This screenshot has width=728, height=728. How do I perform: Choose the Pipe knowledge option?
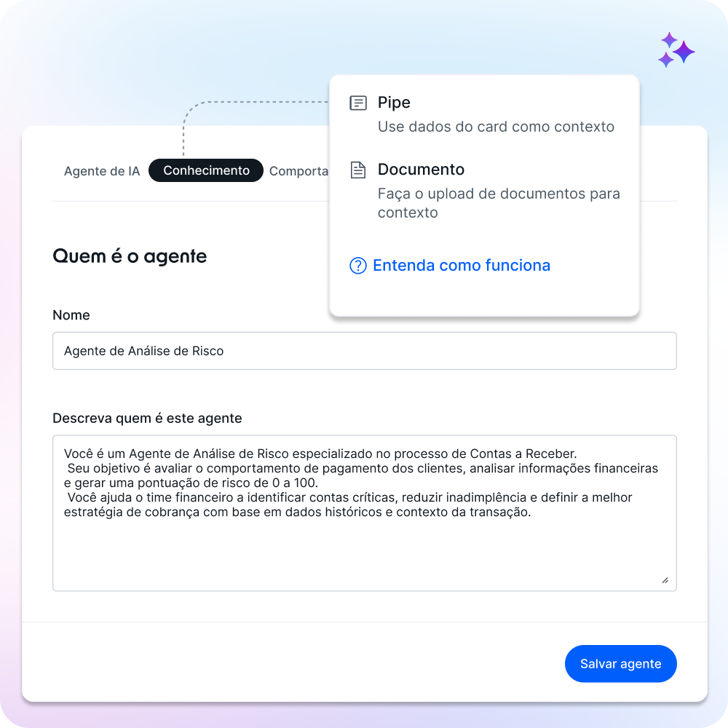tap(484, 115)
